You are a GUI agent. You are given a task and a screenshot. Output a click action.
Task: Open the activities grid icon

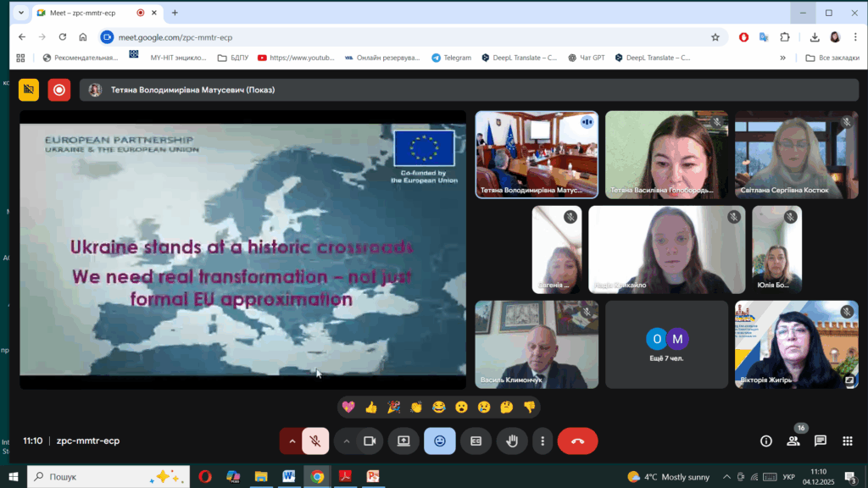coord(848,441)
